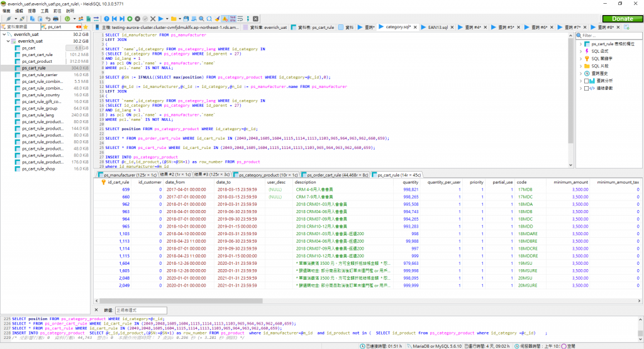Click the new query tab icon
The image size is (644, 349).
click(x=627, y=27)
